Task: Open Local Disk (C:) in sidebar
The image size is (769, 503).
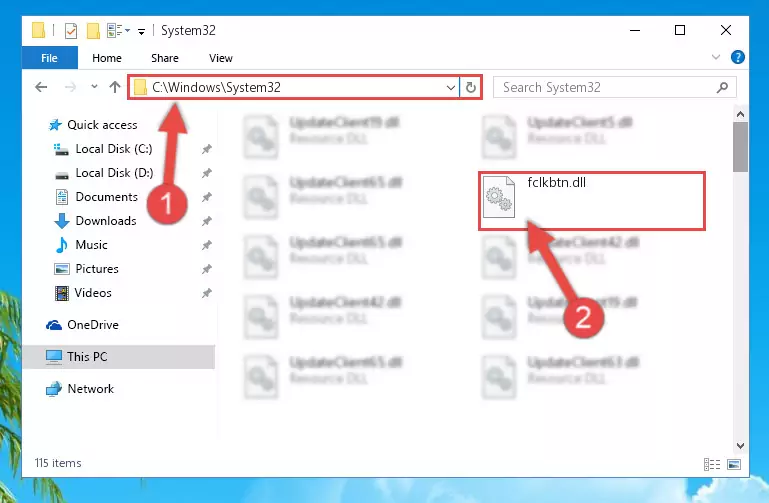Action: (x=113, y=149)
